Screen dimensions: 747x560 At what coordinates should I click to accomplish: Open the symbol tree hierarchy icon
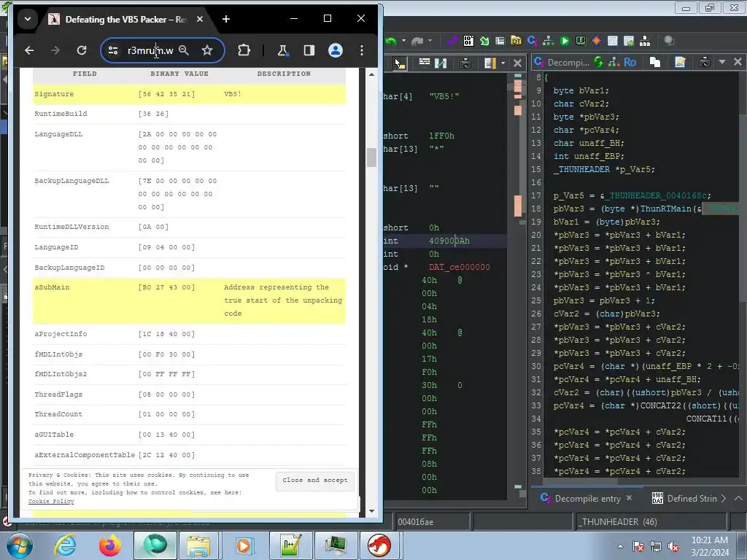645,42
